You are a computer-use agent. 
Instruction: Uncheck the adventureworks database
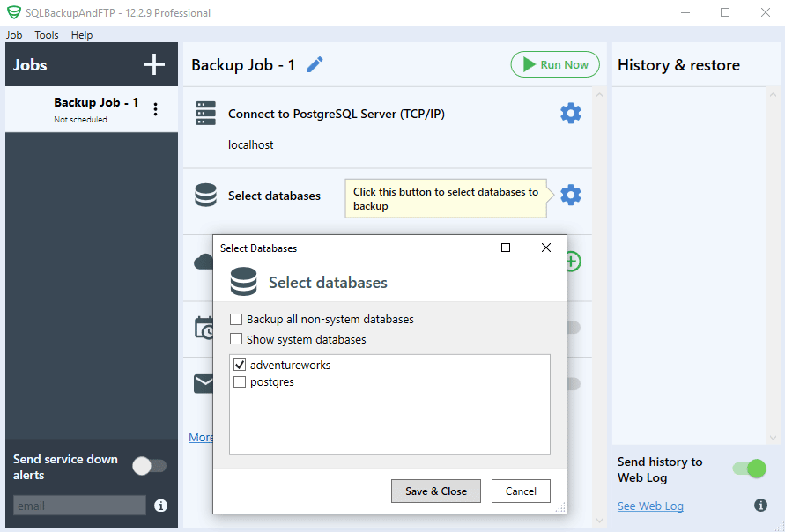pyautogui.click(x=240, y=364)
